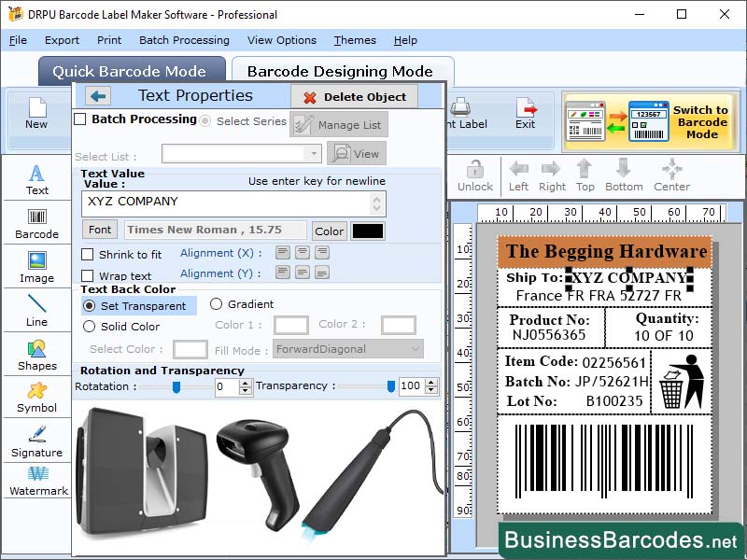Open the Themes menu

(354, 40)
